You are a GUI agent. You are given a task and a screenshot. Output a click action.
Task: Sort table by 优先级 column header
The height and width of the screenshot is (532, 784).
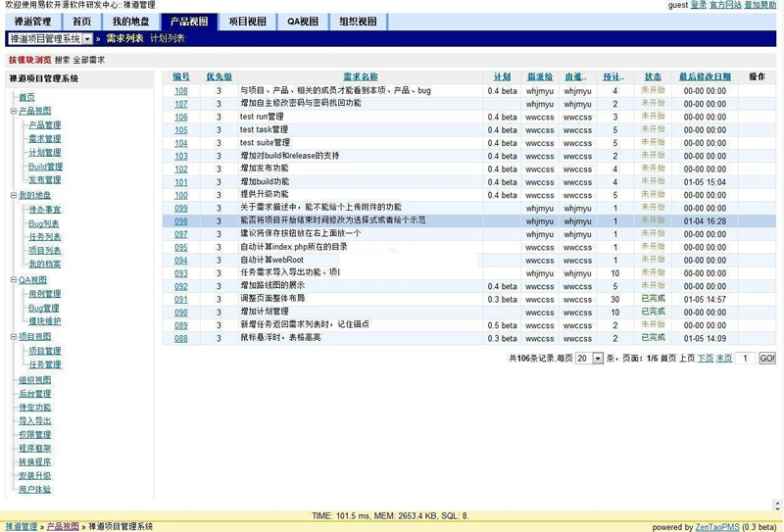click(x=219, y=76)
